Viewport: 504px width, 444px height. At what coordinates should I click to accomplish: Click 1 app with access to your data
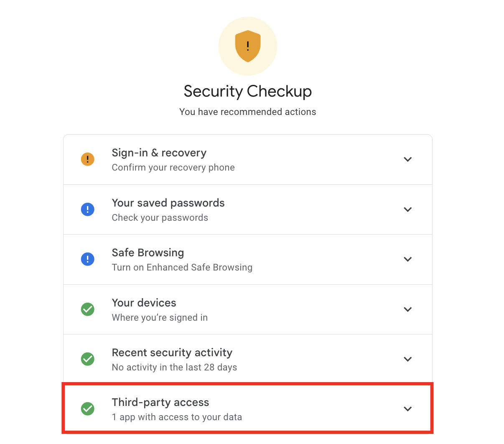pyautogui.click(x=177, y=417)
